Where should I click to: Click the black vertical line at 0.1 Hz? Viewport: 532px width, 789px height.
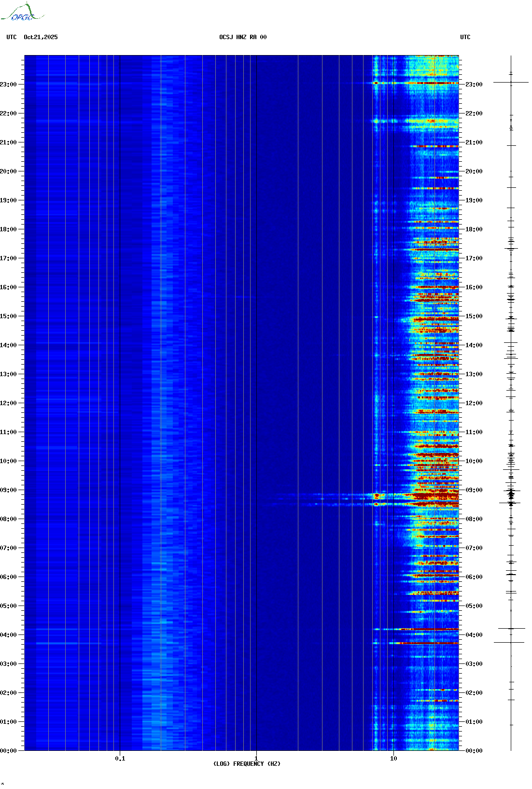[x=120, y=386]
